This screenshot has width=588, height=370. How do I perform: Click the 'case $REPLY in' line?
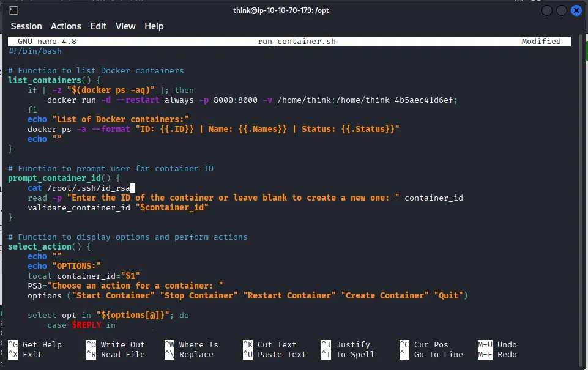(x=81, y=325)
